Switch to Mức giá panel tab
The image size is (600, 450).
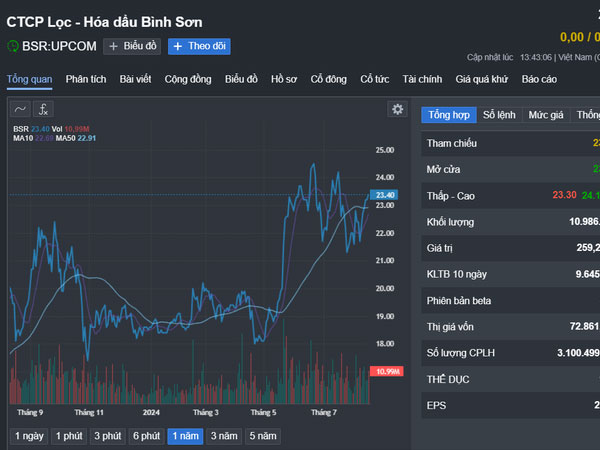(546, 115)
